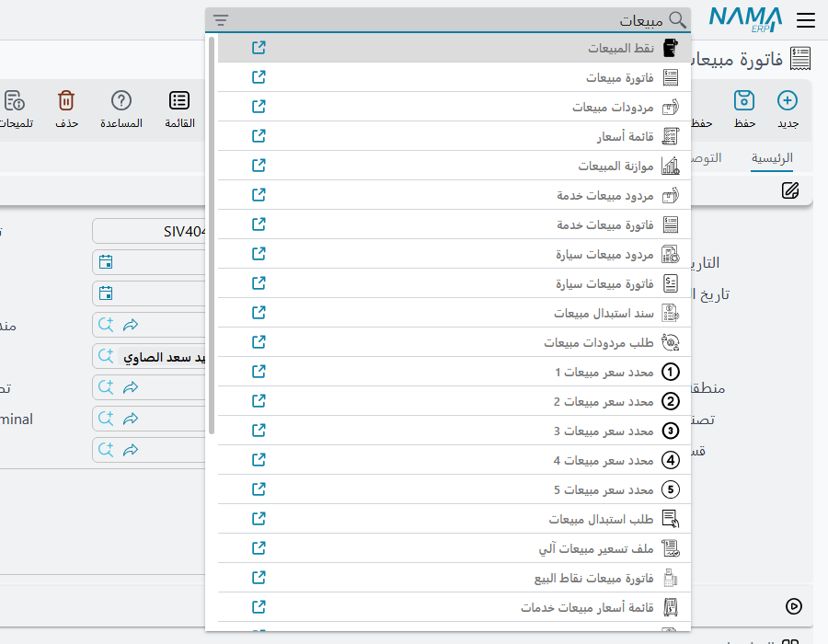Open فاتورة مبيعات in a new tab
The width and height of the screenshot is (828, 644).
(x=259, y=77)
